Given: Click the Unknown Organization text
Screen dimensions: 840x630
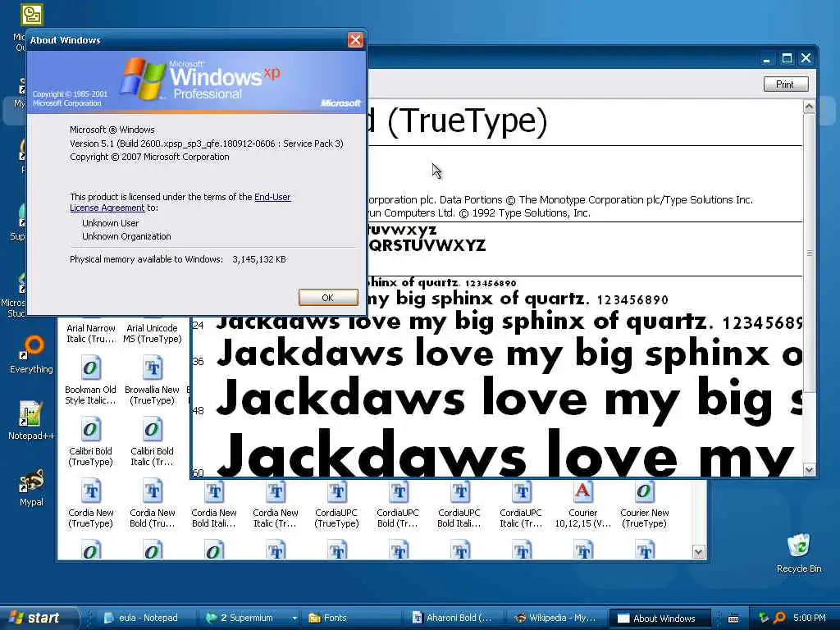Looking at the screenshot, I should click(x=126, y=236).
